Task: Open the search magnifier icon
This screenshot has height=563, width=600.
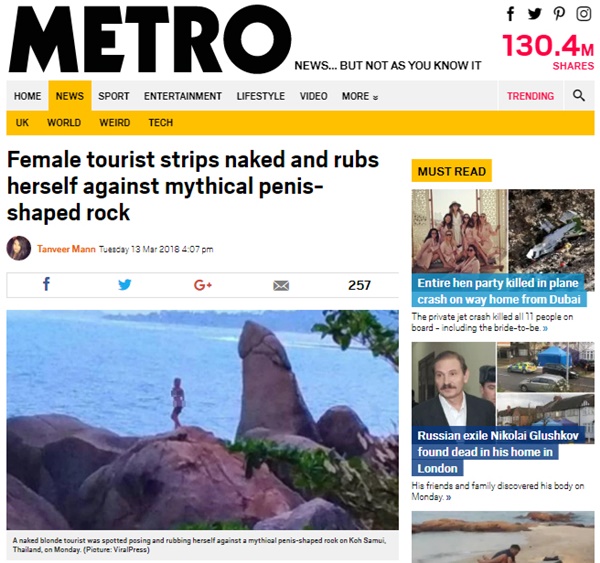Action: coord(579,95)
